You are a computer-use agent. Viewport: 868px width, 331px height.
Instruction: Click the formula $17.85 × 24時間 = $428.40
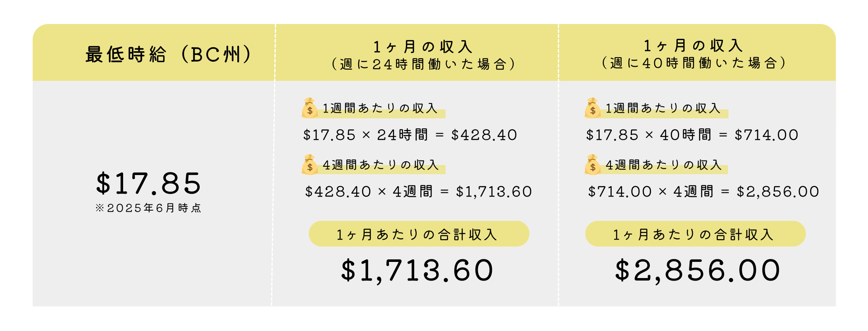pos(410,135)
